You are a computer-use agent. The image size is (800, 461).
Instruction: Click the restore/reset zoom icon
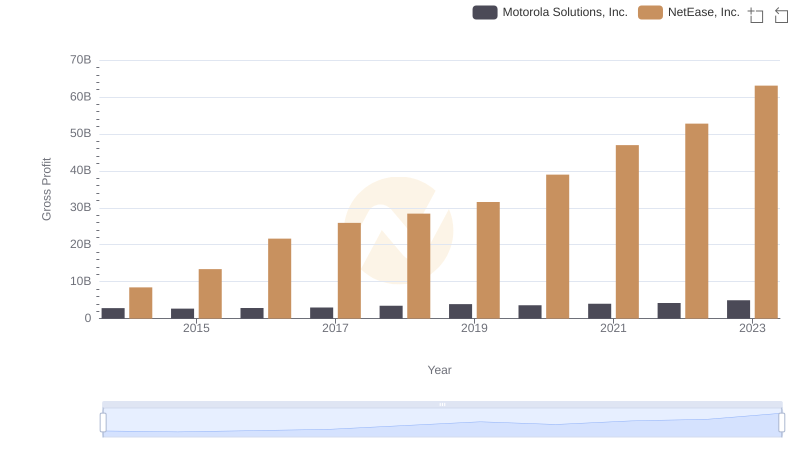781,15
